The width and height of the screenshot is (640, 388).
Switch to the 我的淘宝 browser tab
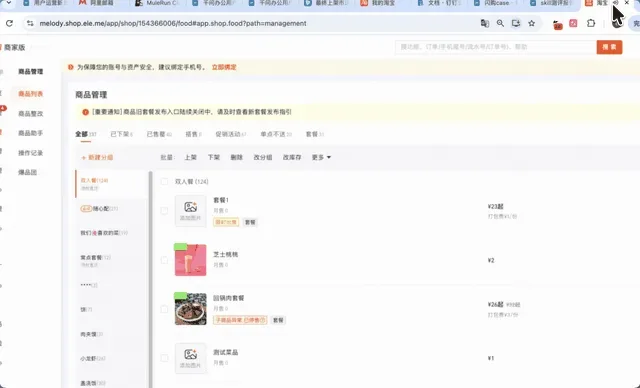379,3
